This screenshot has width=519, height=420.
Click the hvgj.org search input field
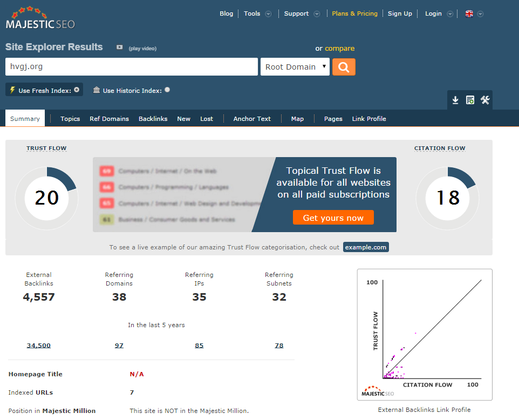pos(132,66)
